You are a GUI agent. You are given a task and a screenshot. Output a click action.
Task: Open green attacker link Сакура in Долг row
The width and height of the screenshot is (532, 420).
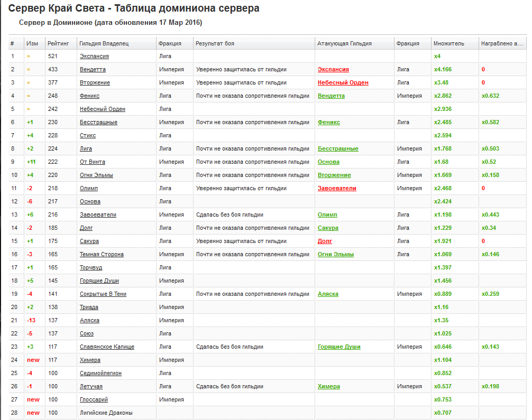(x=328, y=228)
